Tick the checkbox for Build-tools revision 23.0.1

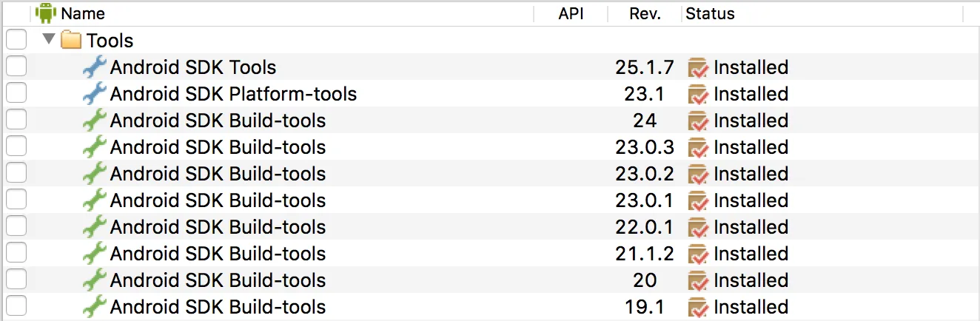[16, 200]
